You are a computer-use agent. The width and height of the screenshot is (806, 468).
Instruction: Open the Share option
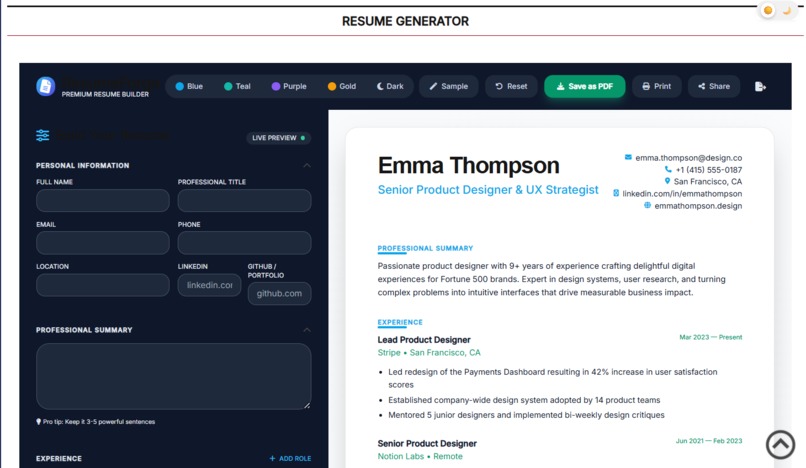[x=714, y=86]
